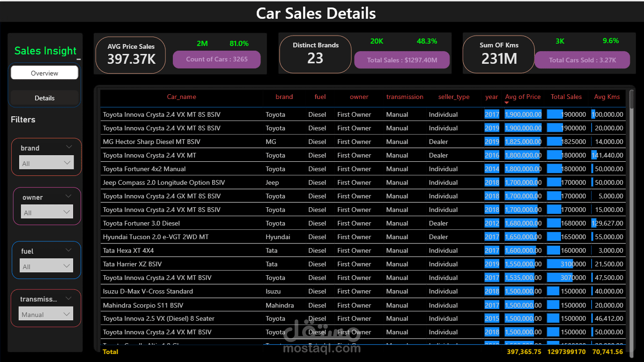Image resolution: width=644 pixels, height=362 pixels.
Task: Click the 397,365.75 total value
Action: point(524,351)
